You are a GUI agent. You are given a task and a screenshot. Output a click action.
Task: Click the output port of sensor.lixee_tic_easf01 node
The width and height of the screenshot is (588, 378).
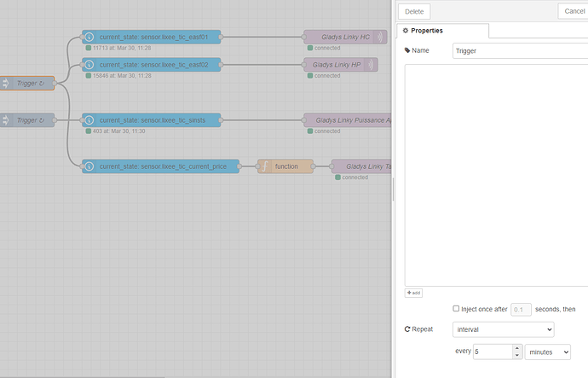(221, 38)
